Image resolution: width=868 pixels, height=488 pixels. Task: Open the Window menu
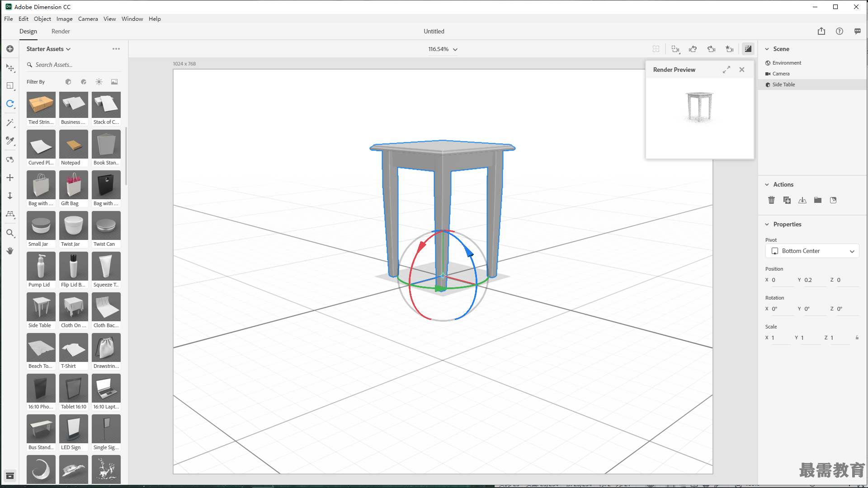click(x=132, y=19)
